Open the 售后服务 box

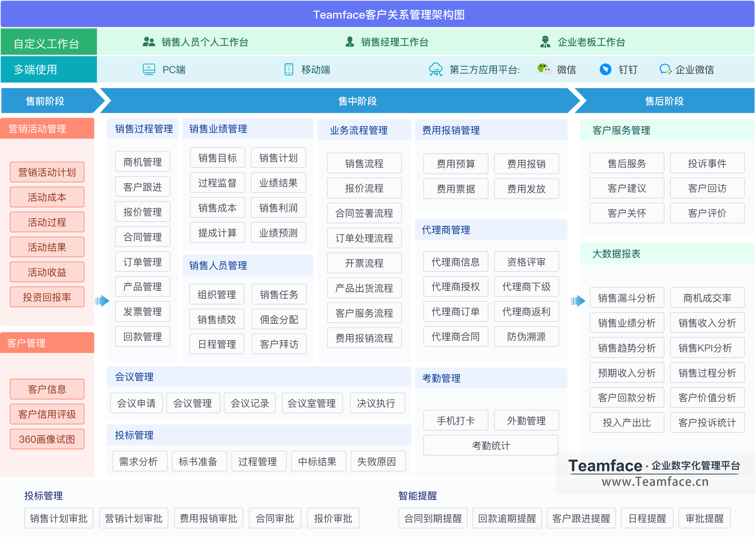pyautogui.click(x=627, y=164)
